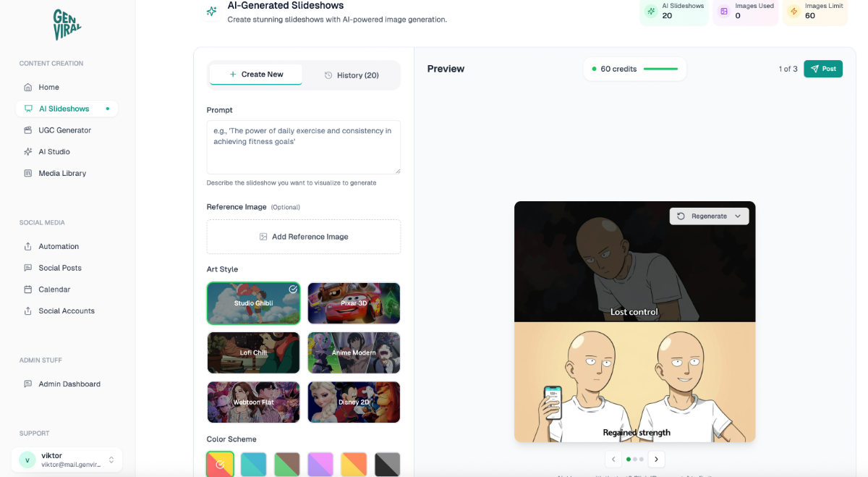This screenshot has width=868, height=477.
Task: Choose the black and gray color scheme
Action: [x=388, y=465]
